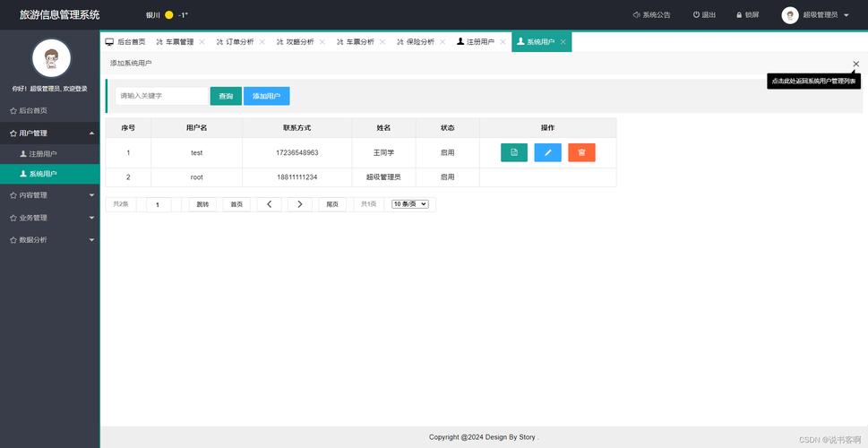The height and width of the screenshot is (448, 868).
Task: Select 注册用户 in the left sidebar
Action: pos(43,154)
